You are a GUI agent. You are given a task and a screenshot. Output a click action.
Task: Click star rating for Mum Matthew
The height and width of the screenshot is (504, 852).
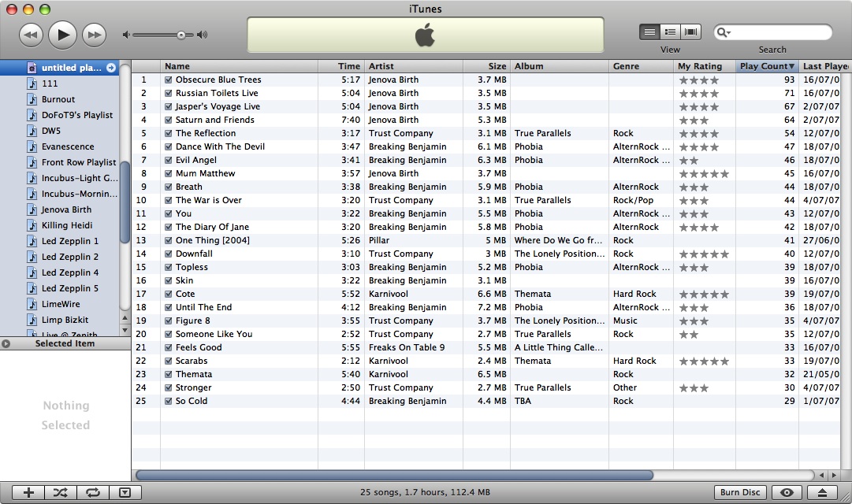coord(704,174)
